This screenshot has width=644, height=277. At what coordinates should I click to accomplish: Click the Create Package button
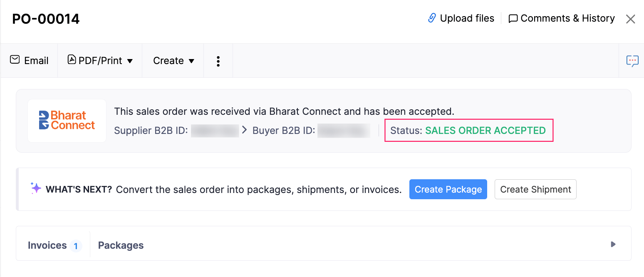(x=448, y=189)
